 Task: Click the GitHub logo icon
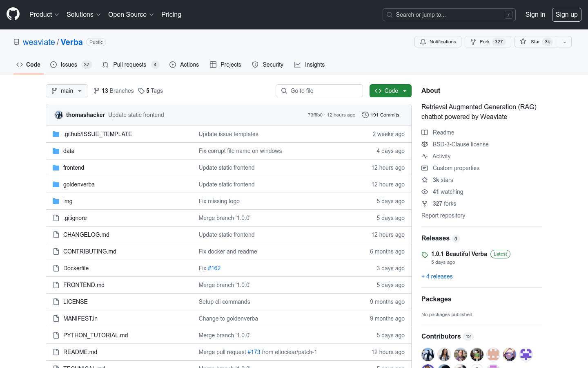click(13, 14)
